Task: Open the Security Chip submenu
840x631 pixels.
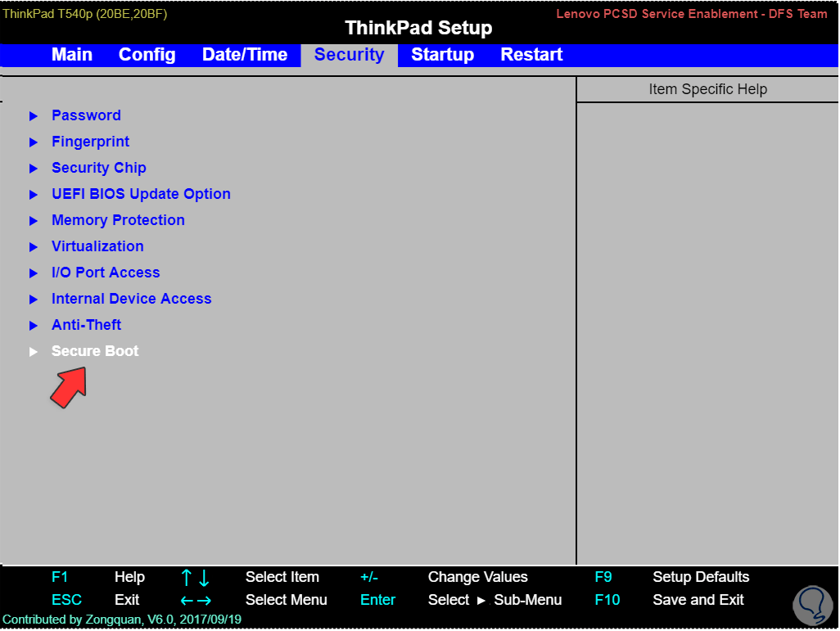Action: point(98,168)
